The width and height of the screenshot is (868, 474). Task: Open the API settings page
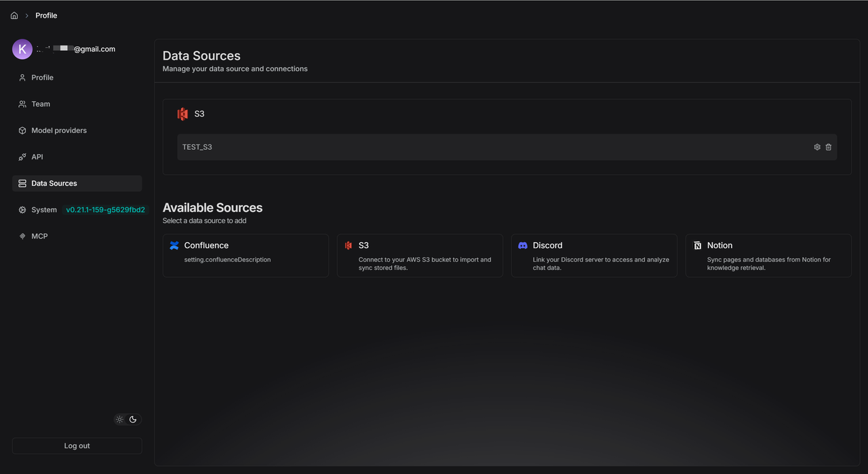pyautogui.click(x=37, y=157)
